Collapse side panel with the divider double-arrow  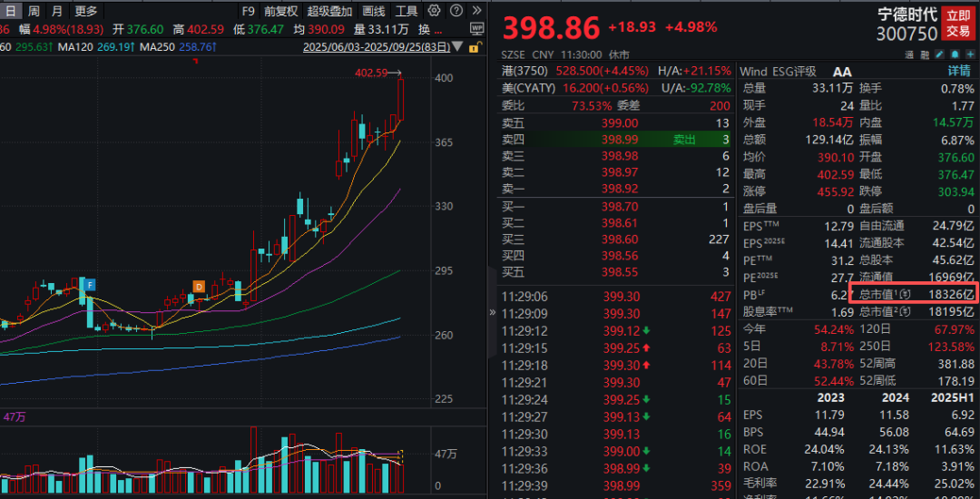point(493,311)
